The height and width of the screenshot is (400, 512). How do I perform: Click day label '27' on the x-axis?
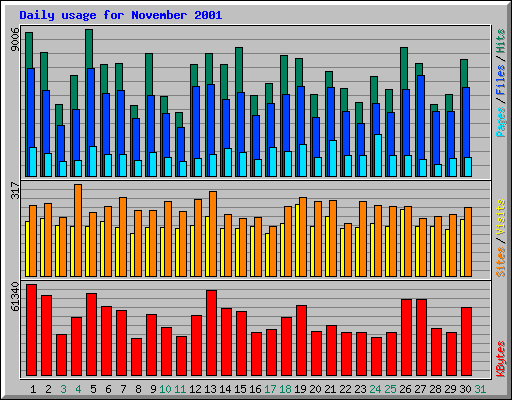pyautogui.click(x=420, y=389)
